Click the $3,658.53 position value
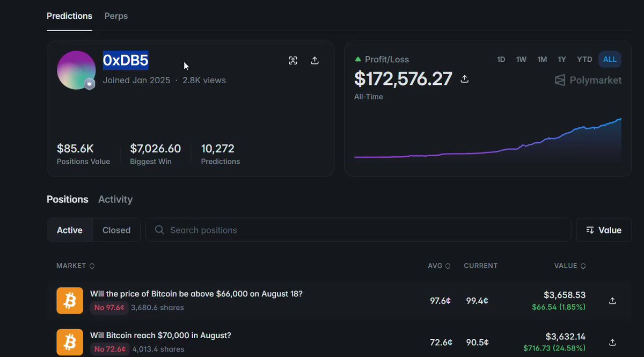Image resolution: width=644 pixels, height=357 pixels. (x=565, y=295)
